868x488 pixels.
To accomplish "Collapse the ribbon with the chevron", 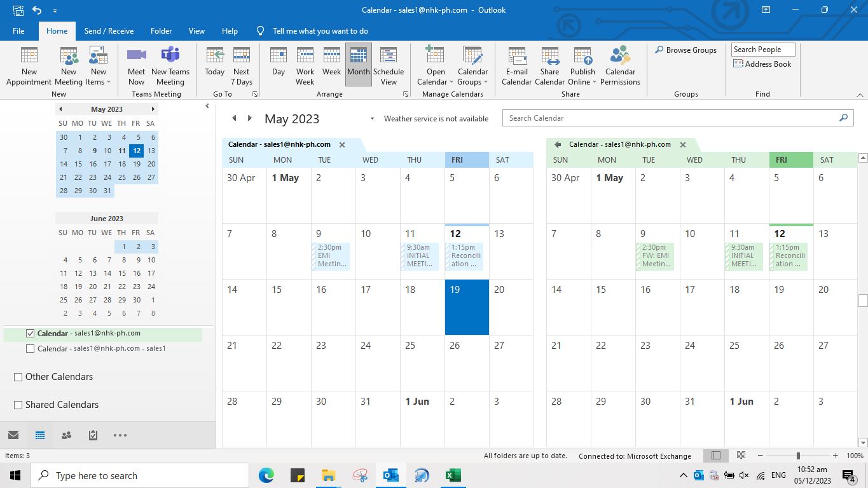I will [x=860, y=95].
